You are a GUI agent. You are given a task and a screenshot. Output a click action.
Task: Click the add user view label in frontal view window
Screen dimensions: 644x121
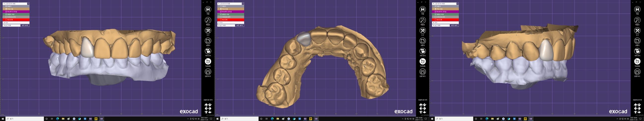coord(208,100)
